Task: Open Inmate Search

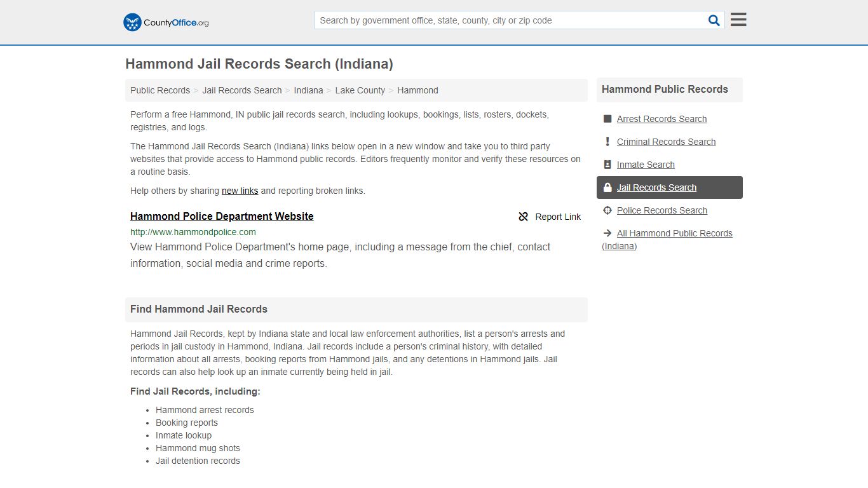Action: pyautogui.click(x=646, y=165)
